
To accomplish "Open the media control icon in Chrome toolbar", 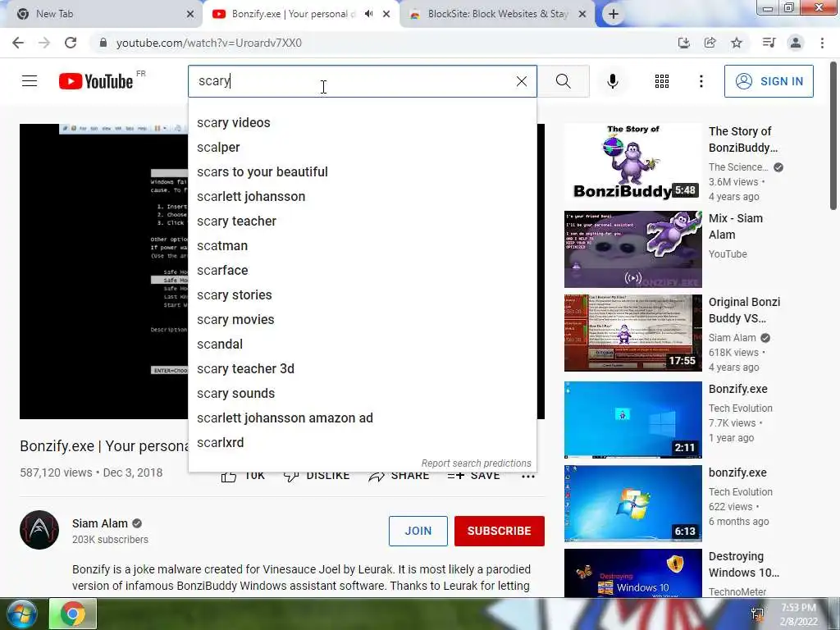I will 769,43.
